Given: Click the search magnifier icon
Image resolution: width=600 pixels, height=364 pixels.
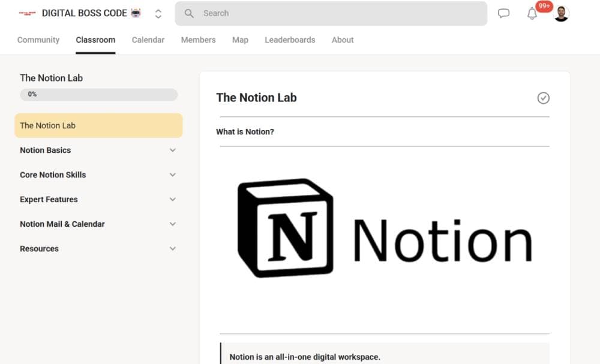Looking at the screenshot, I should pos(189,13).
